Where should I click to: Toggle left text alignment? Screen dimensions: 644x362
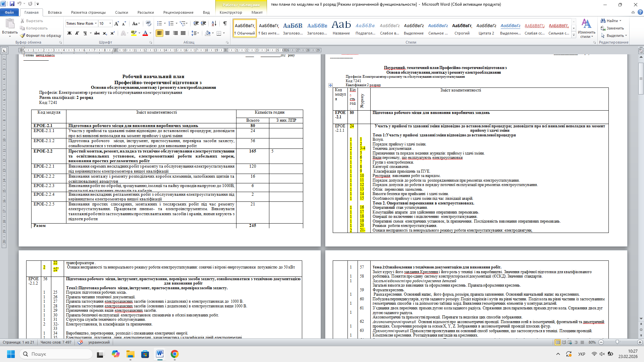pos(159,33)
